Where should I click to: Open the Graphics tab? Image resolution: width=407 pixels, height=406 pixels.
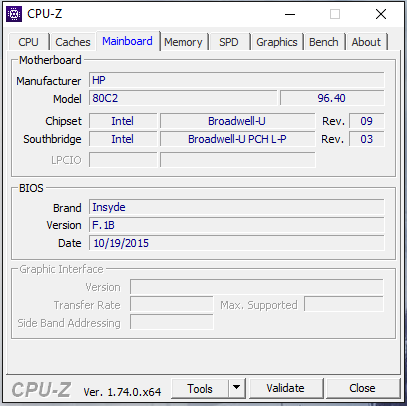pyautogui.click(x=277, y=42)
